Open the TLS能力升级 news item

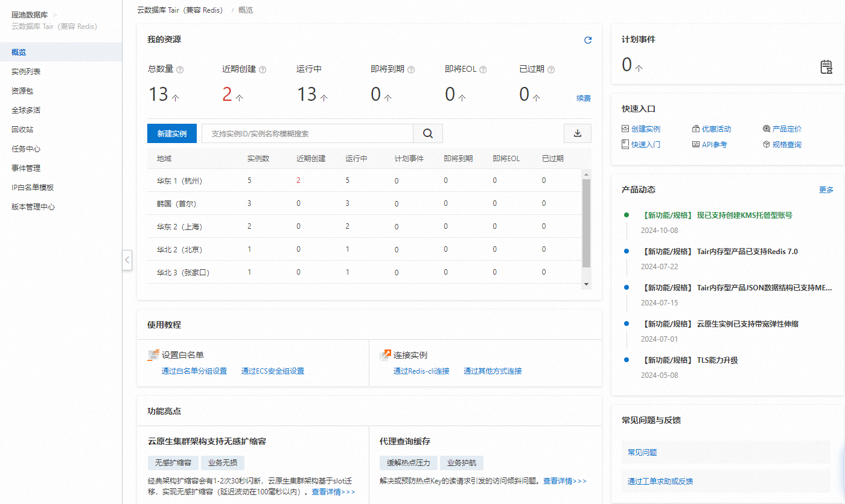[x=689, y=360]
